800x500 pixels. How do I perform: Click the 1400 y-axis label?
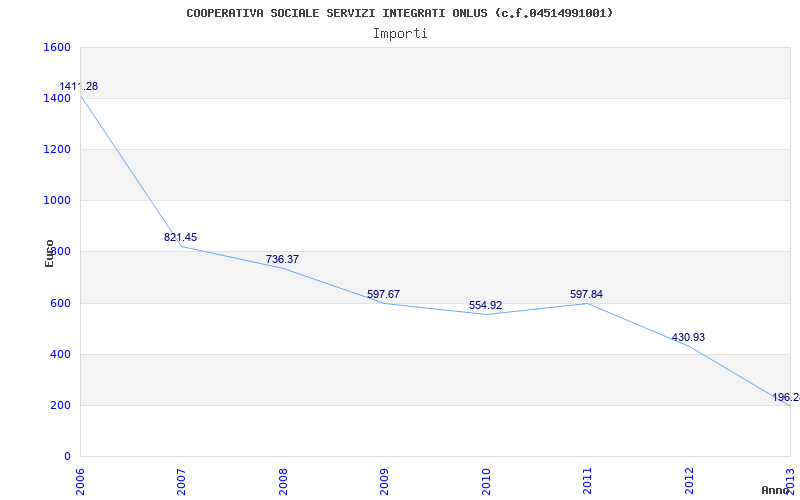point(57,98)
